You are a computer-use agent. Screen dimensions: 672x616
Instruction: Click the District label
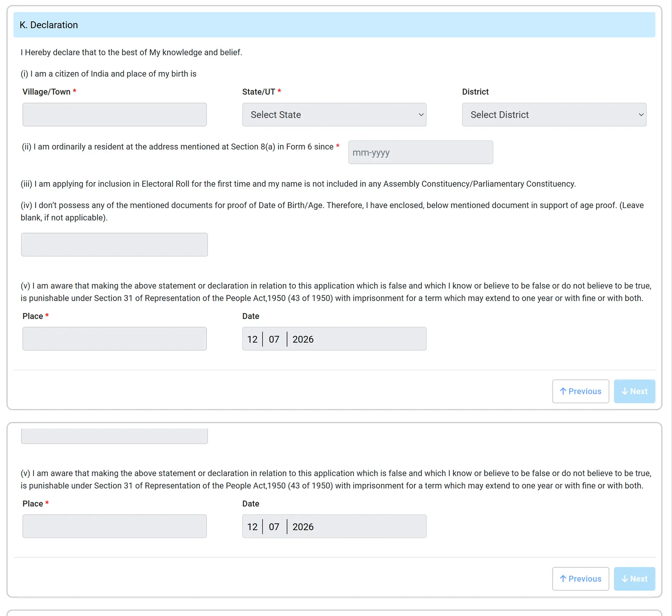[x=475, y=92]
